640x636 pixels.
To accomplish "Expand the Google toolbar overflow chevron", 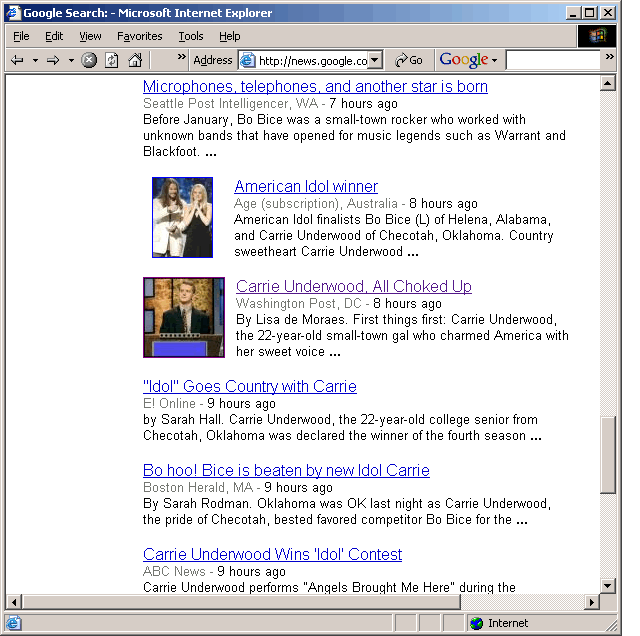I will point(610,56).
